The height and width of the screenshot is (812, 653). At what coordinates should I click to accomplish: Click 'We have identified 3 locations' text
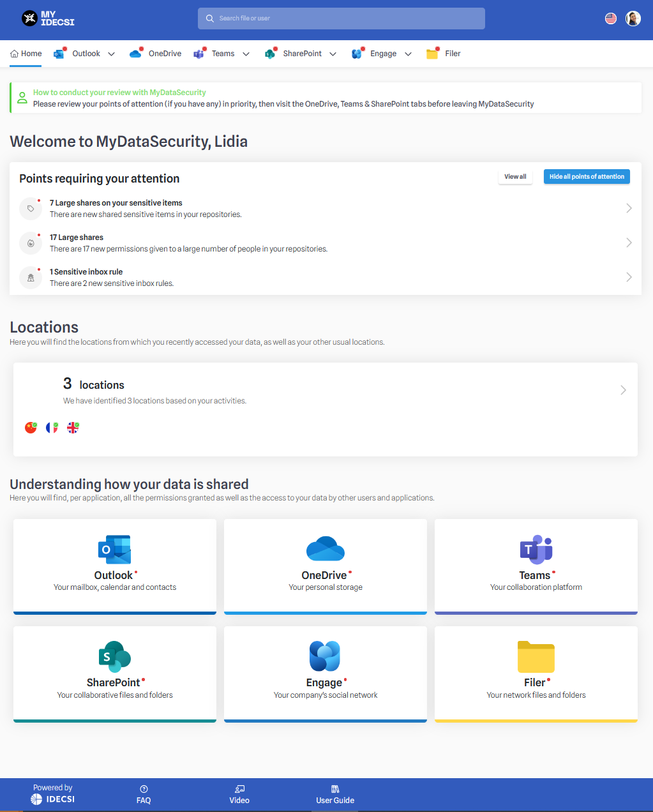[x=154, y=401]
